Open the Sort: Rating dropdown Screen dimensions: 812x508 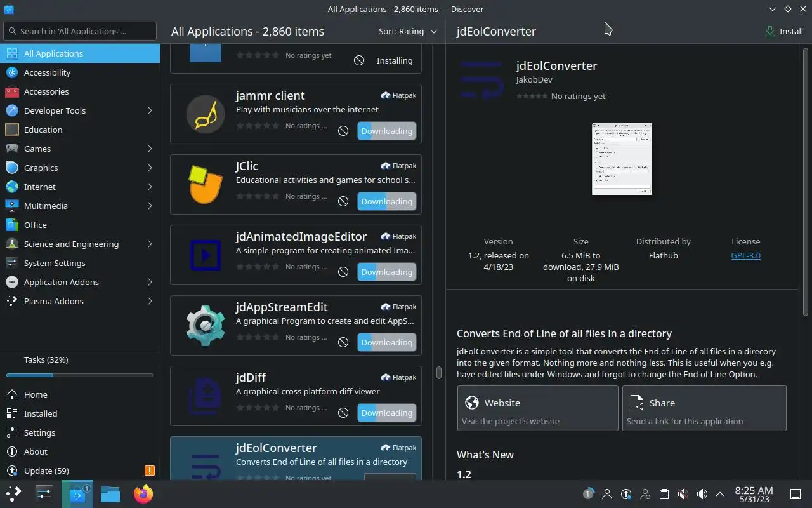[408, 31]
